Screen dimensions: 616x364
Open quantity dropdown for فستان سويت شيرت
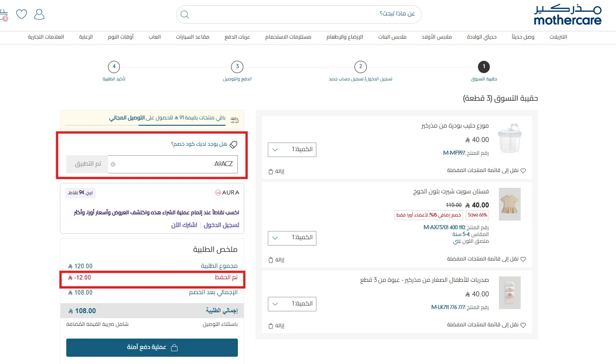click(292, 238)
